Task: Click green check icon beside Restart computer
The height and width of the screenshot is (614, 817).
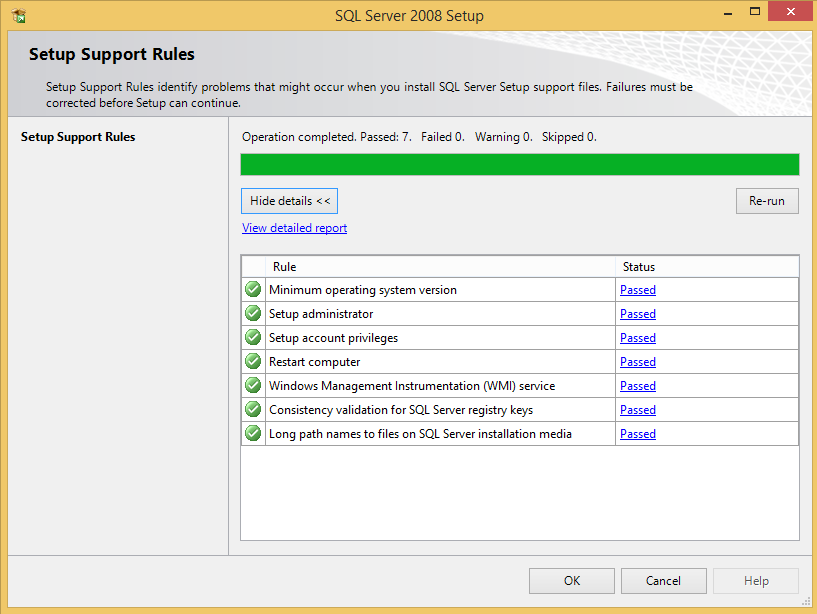Action: [x=253, y=362]
